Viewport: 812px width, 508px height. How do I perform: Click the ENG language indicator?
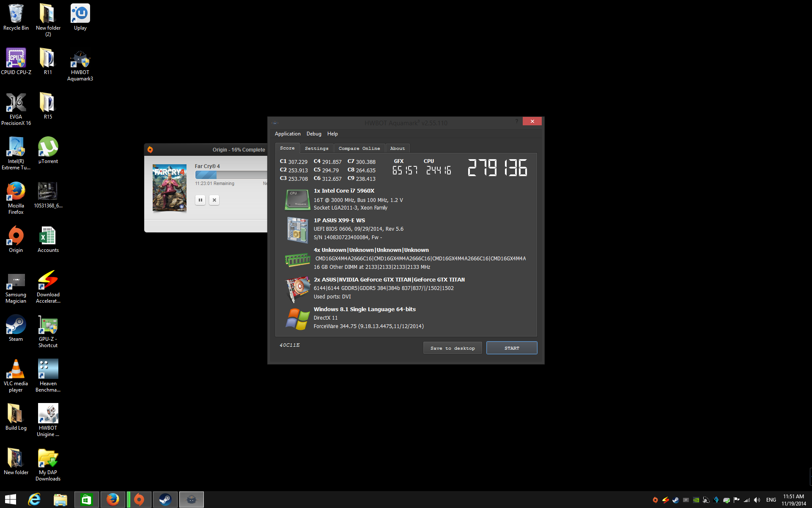(771, 500)
